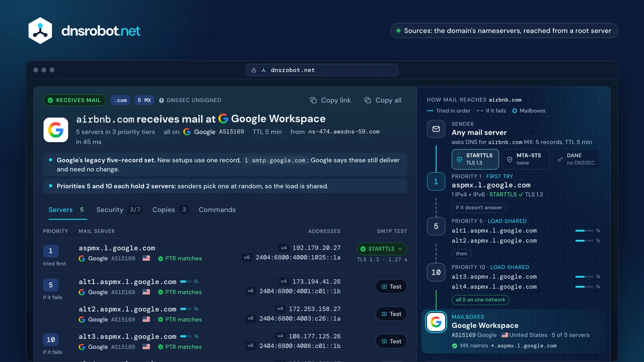The height and width of the screenshot is (362, 644).
Task: Click the MTA-STS none card
Action: (526, 159)
